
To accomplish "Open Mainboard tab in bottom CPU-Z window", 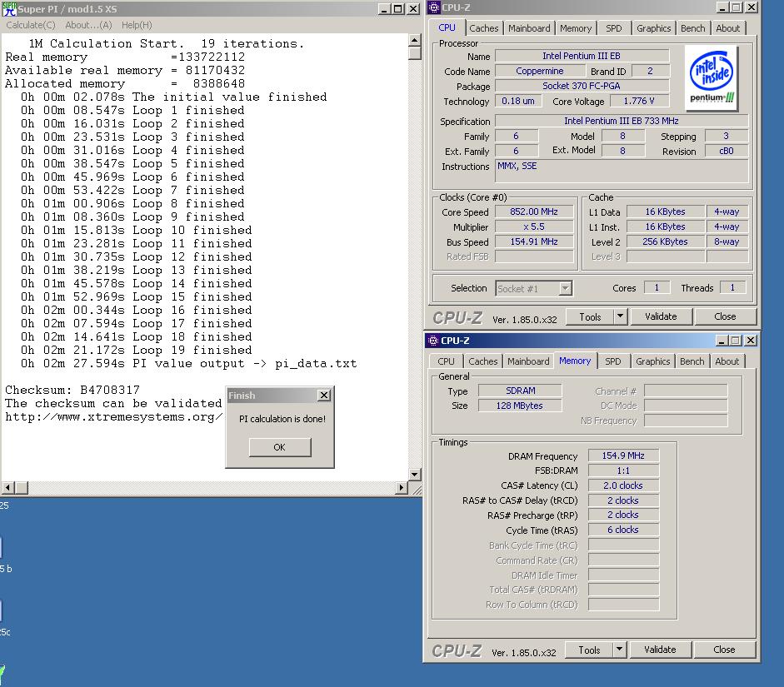I will pyautogui.click(x=528, y=361).
